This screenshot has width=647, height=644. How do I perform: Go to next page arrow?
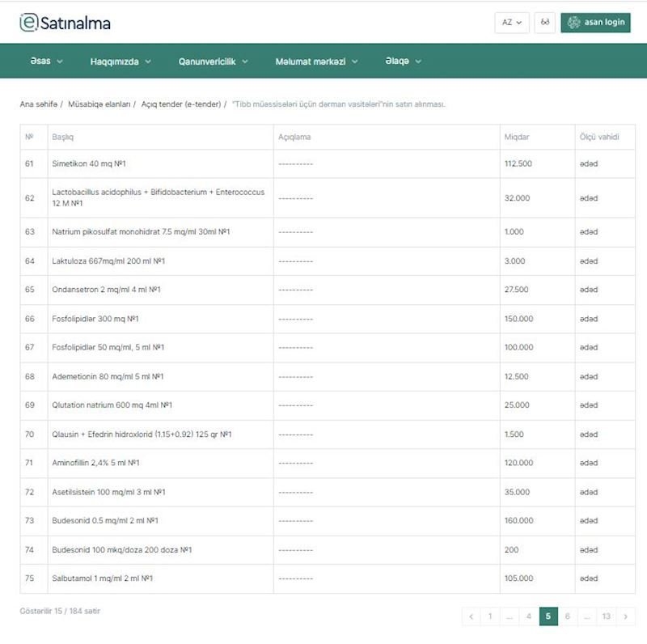pos(625,616)
